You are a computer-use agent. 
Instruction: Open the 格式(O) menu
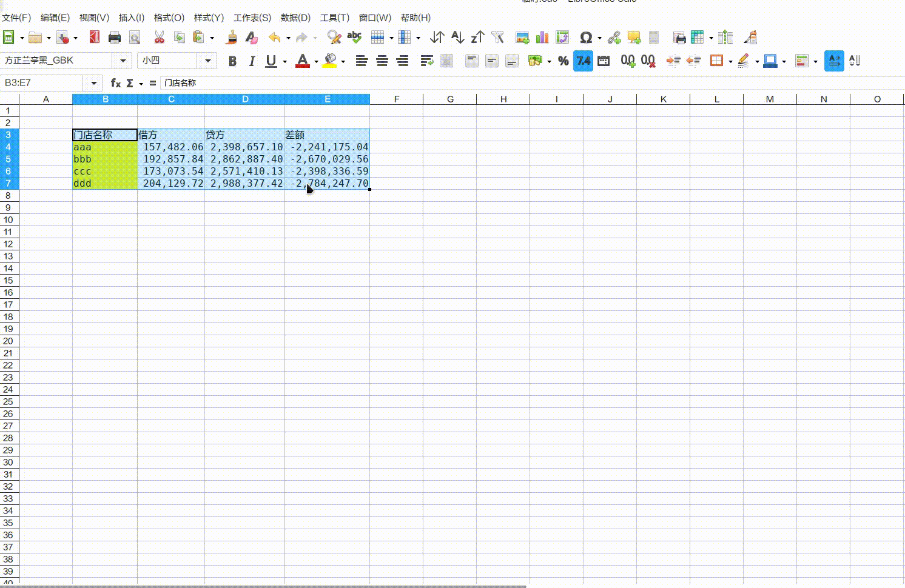point(169,18)
